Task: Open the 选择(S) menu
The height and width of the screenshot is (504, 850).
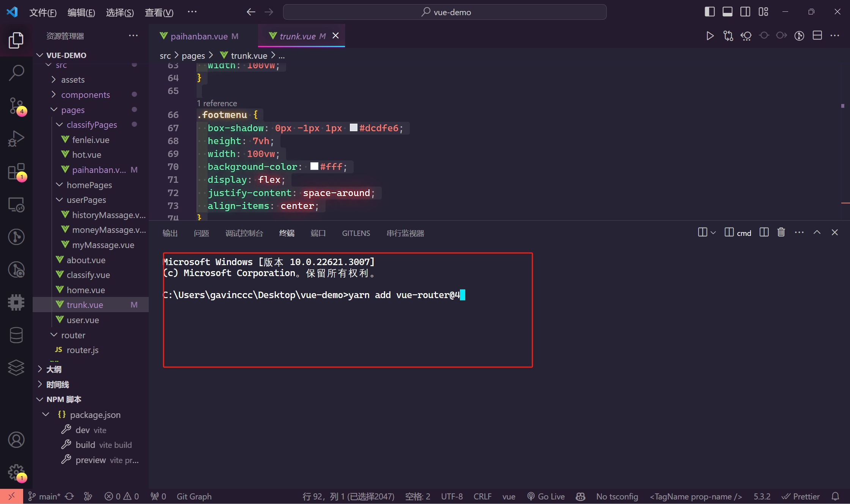Action: [x=120, y=13]
